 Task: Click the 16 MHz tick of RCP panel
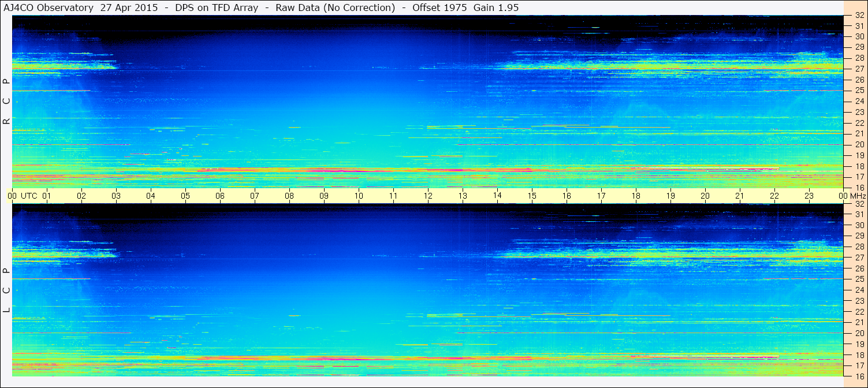pyautogui.click(x=859, y=188)
